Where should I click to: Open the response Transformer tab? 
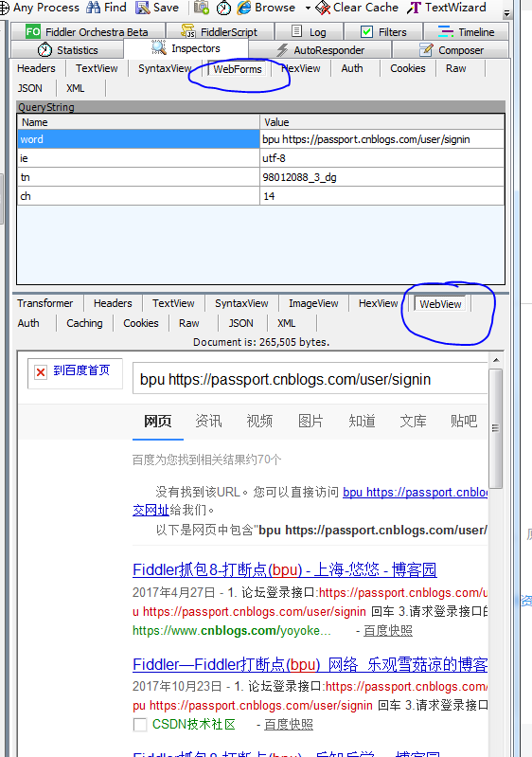click(x=44, y=303)
